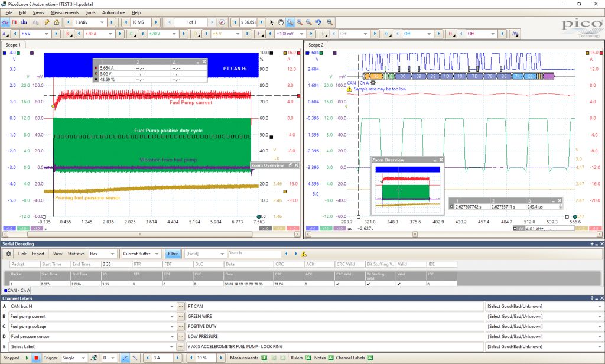Select Spectrum mode icon
The width and height of the screenshot is (605, 364).
[24, 22]
